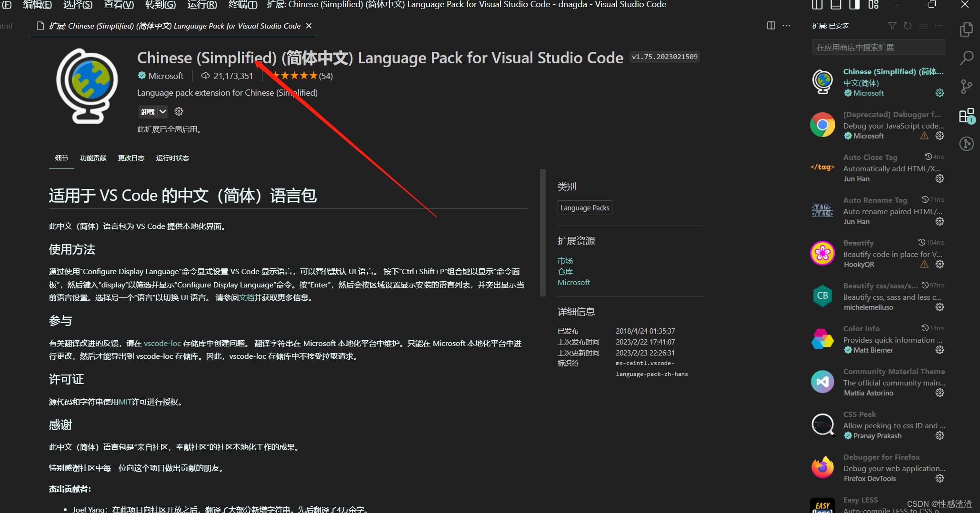Open the Extensions view icon
Viewport: 980px width, 513px height.
click(x=967, y=115)
